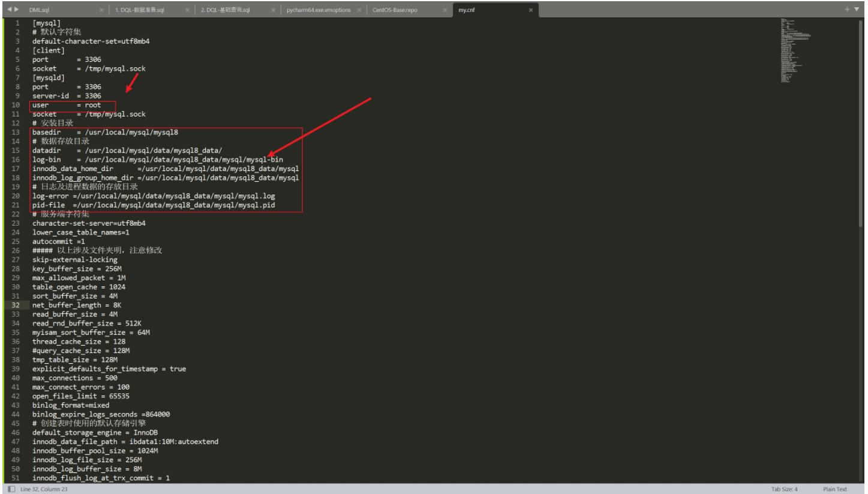
Task: Click the explicit_defaults_for_timestamp = true line
Action: (x=109, y=369)
